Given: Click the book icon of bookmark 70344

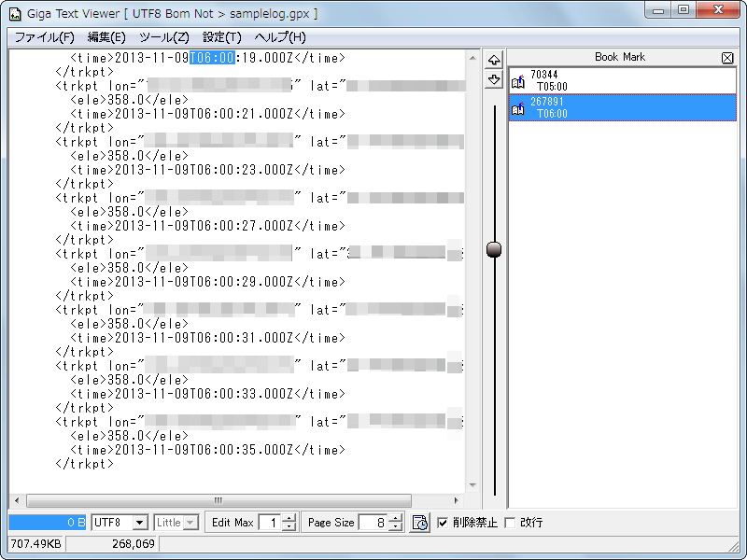Looking at the screenshot, I should 518,82.
